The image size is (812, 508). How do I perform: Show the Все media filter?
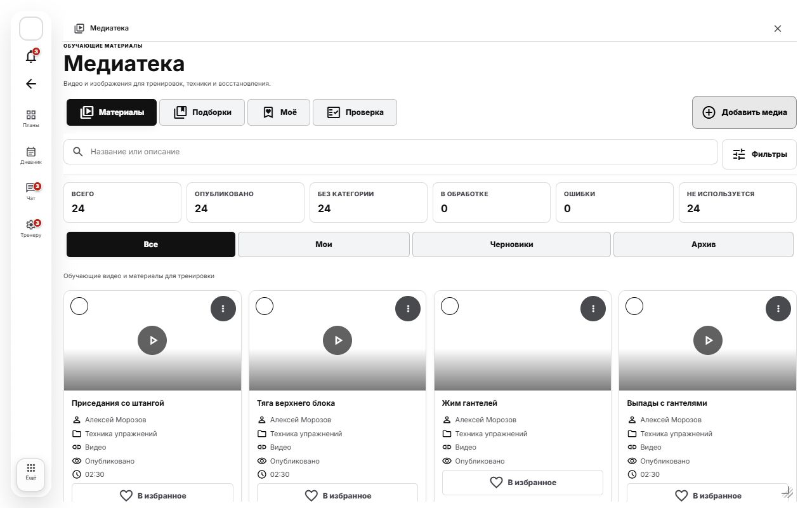pyautogui.click(x=151, y=244)
